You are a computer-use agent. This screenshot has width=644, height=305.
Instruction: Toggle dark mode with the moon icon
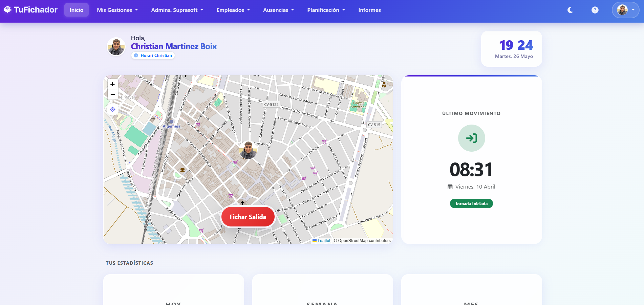(x=570, y=10)
